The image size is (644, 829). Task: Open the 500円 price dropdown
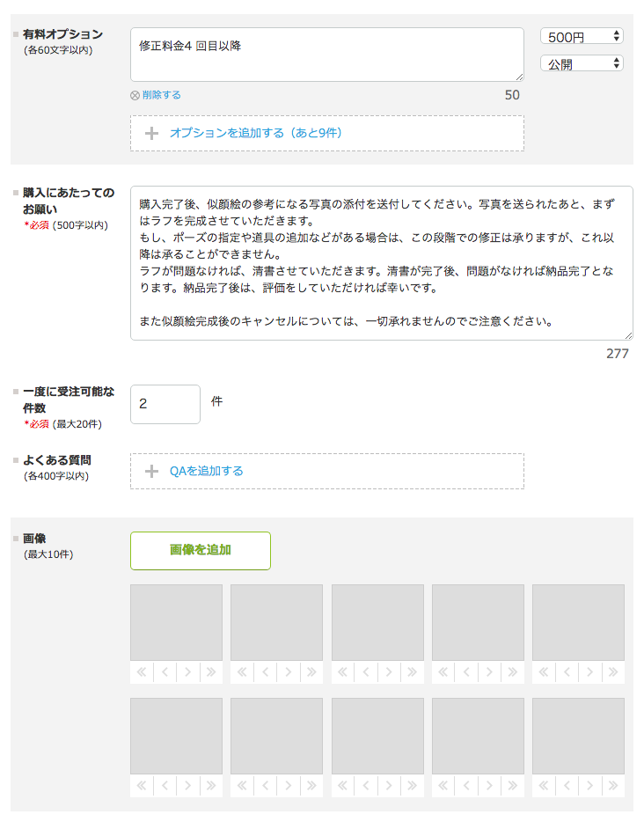(582, 37)
